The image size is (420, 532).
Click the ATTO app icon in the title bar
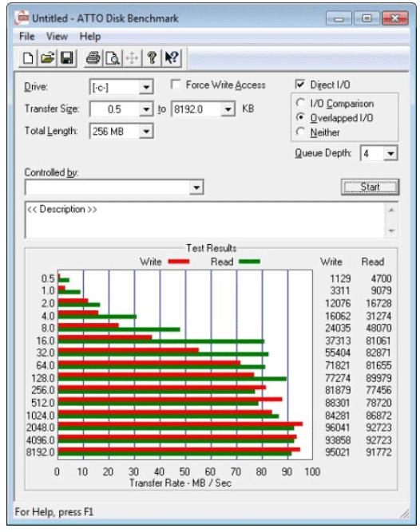pyautogui.click(x=22, y=18)
